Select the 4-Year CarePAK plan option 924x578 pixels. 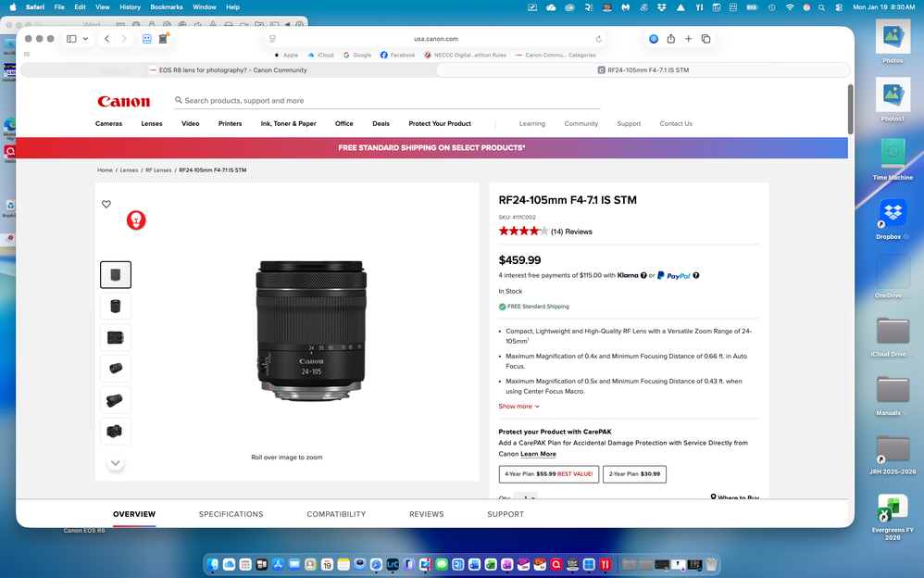pyautogui.click(x=549, y=474)
